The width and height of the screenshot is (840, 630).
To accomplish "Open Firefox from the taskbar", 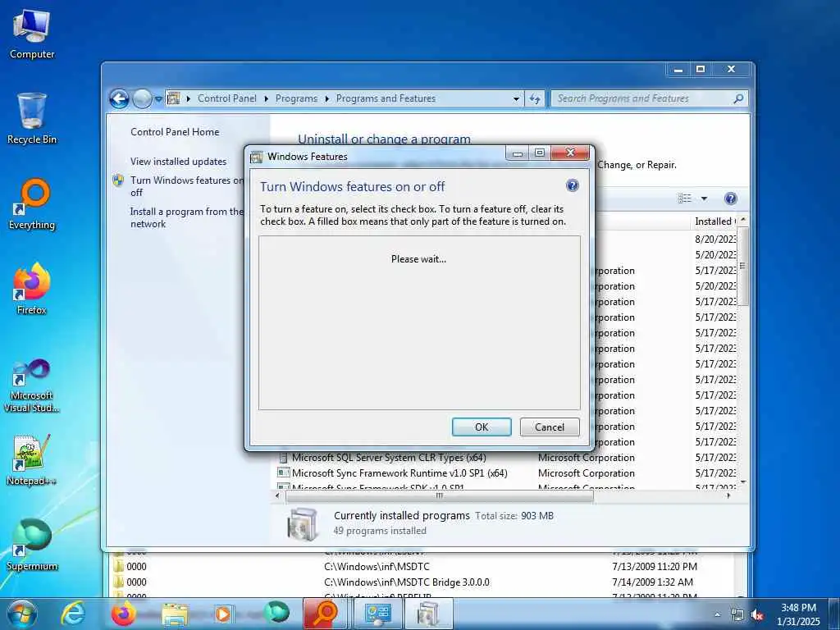I will (123, 614).
